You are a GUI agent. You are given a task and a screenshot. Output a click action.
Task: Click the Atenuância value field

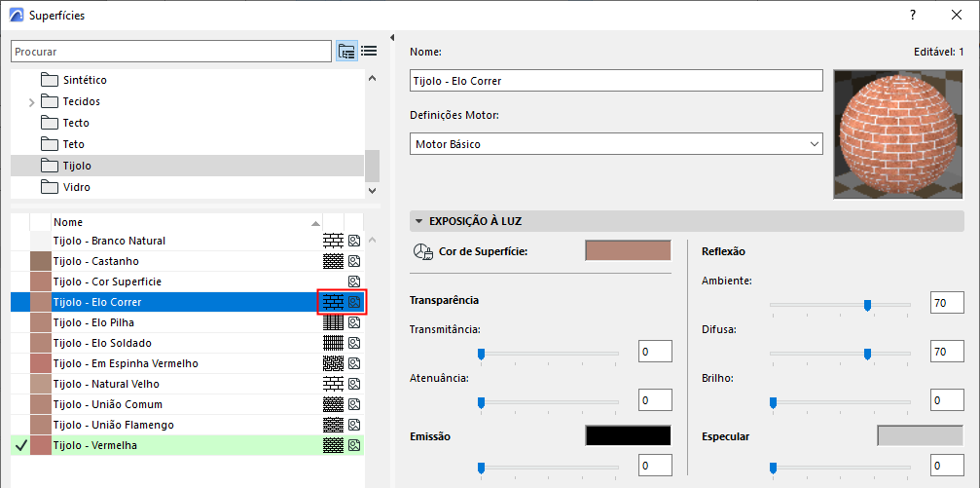pyautogui.click(x=655, y=399)
